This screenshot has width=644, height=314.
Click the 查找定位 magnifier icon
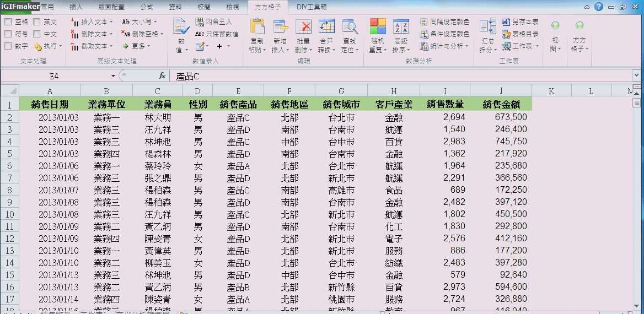(x=350, y=27)
